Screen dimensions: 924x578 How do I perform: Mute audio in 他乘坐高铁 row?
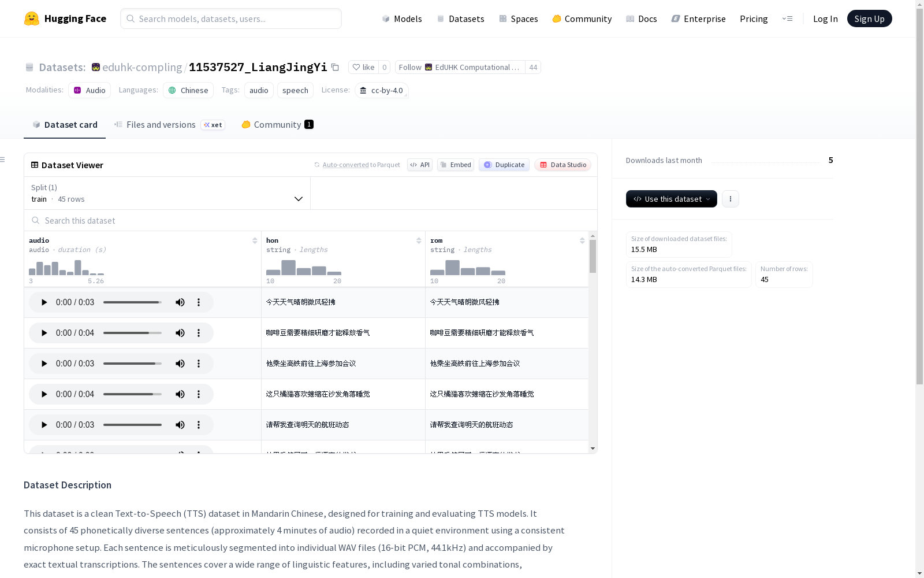(180, 364)
